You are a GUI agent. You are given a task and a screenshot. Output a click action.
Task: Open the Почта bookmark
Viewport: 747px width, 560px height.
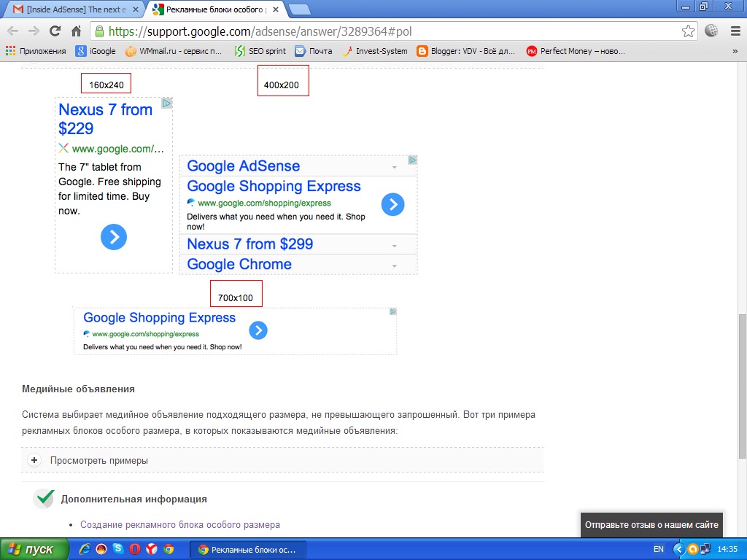pos(314,51)
